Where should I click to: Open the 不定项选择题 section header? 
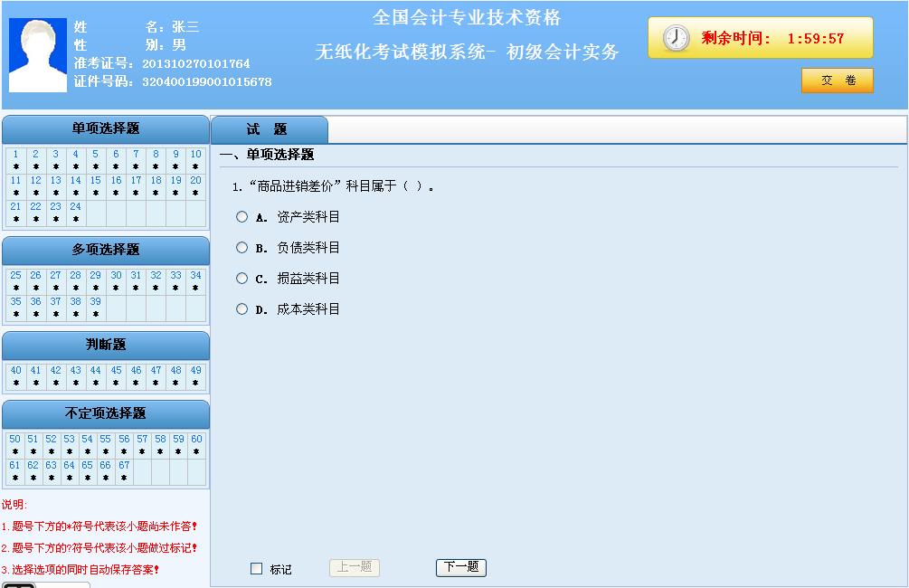point(106,413)
